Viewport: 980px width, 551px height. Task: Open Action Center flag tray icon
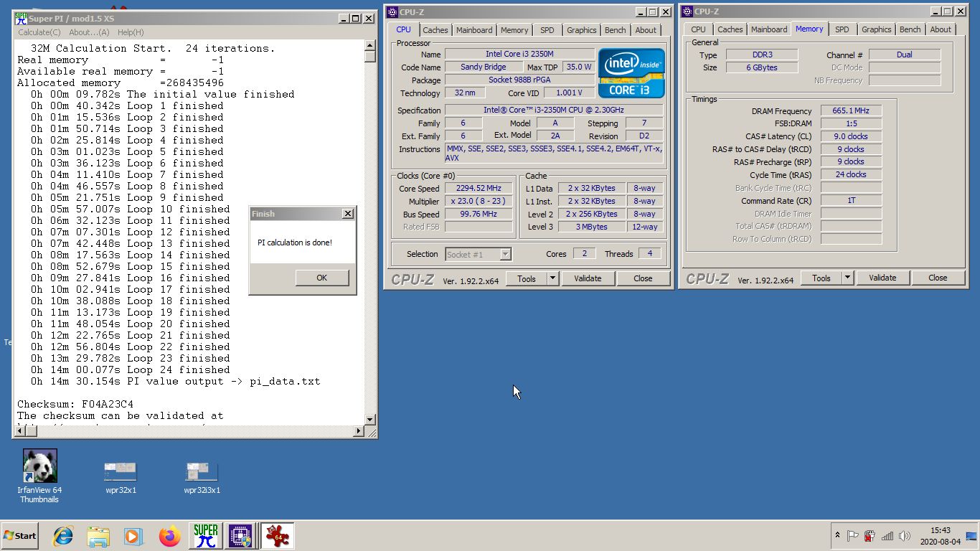click(x=853, y=536)
